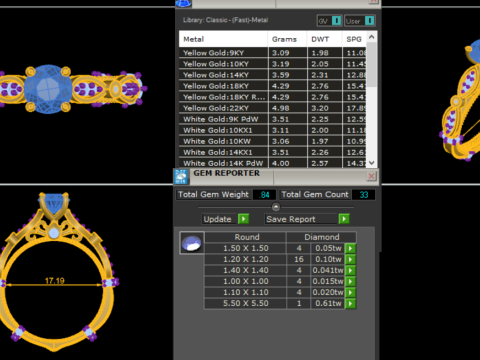Select the 1.00 X 1.00 gem size cell
Screen dimensions: 480x360
246,281
